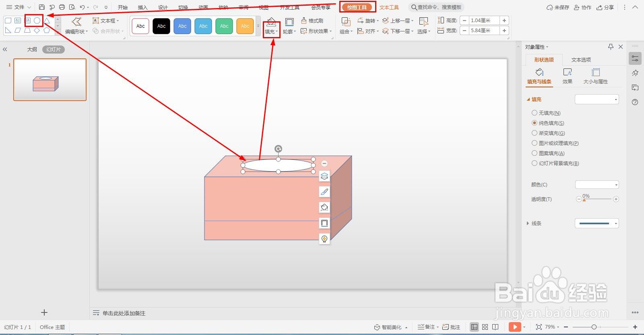Switch to normal view button in status bar
The height and width of the screenshot is (335, 644).
coord(475,327)
